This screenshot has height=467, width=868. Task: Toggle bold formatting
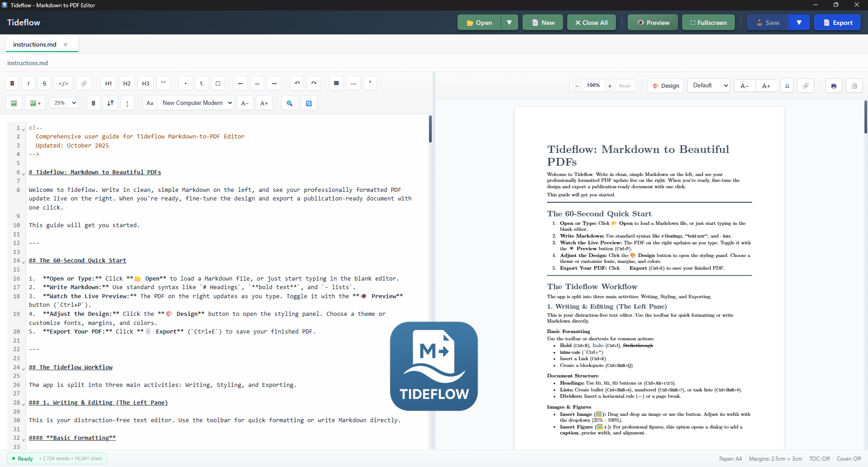click(x=12, y=83)
